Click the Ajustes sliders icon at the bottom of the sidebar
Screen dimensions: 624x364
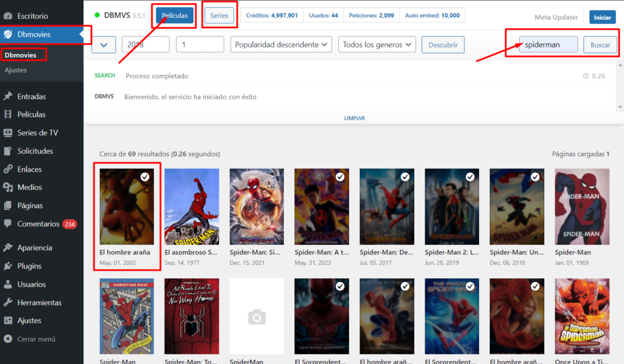tap(8, 320)
